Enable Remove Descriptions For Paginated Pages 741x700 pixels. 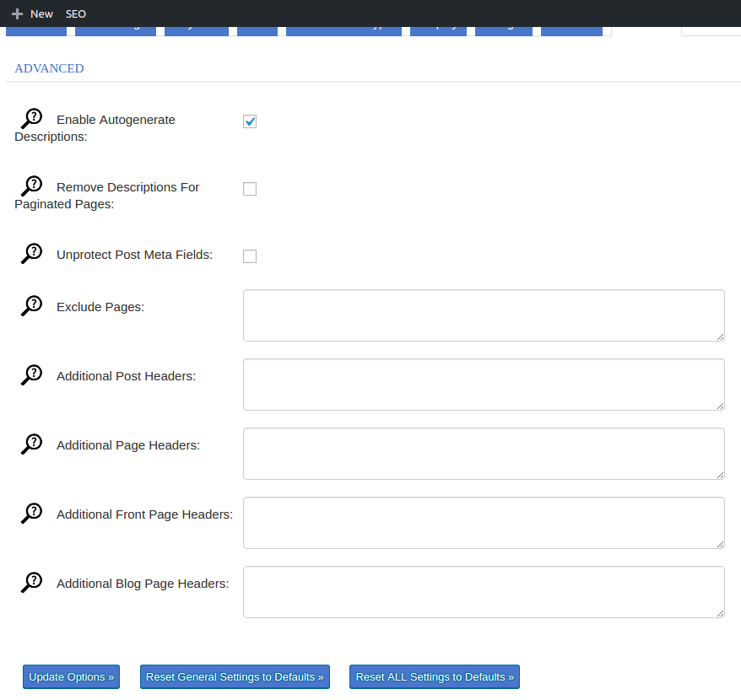pos(249,188)
